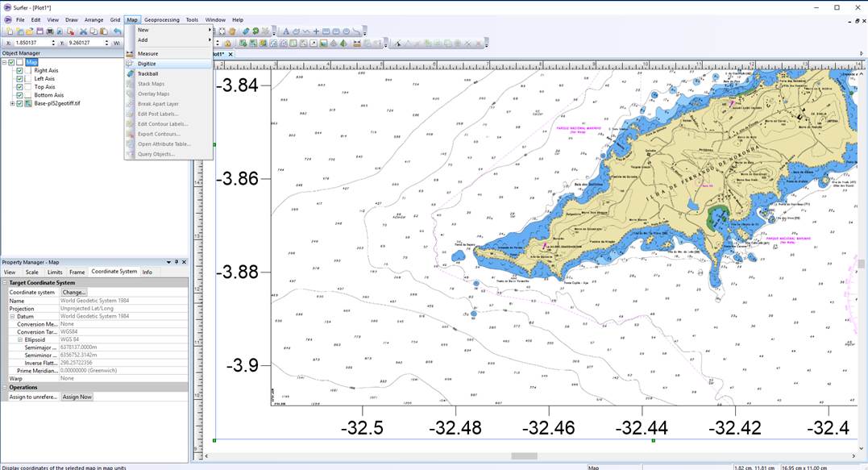Select the Right Axis tree item
This screenshot has height=470, width=868.
[46, 71]
